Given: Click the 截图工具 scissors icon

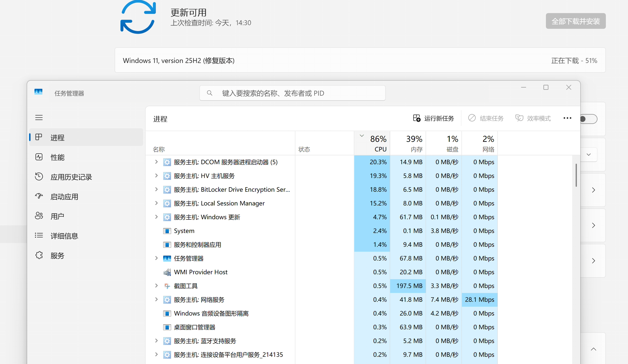Looking at the screenshot, I should point(167,286).
